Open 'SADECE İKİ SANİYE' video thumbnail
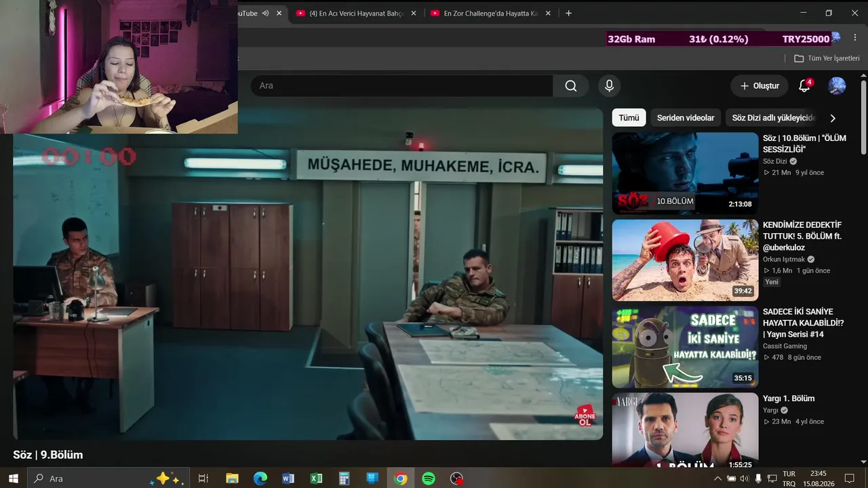The image size is (868, 488). (685, 347)
